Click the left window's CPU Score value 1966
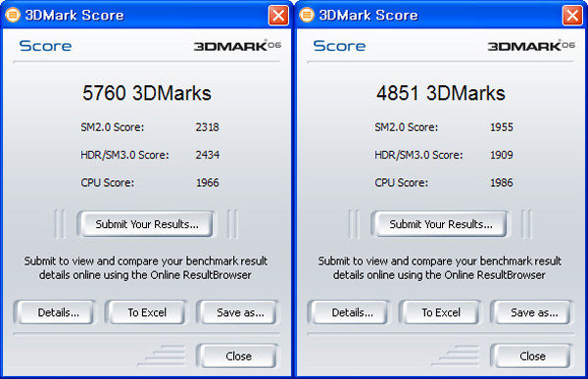The image size is (588, 379). (x=208, y=182)
